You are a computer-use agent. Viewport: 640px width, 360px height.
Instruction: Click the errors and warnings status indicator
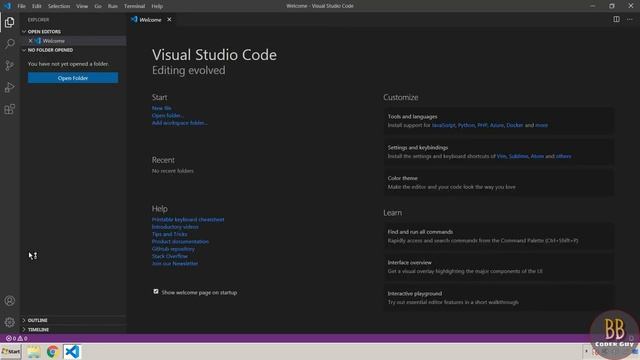(x=16, y=338)
